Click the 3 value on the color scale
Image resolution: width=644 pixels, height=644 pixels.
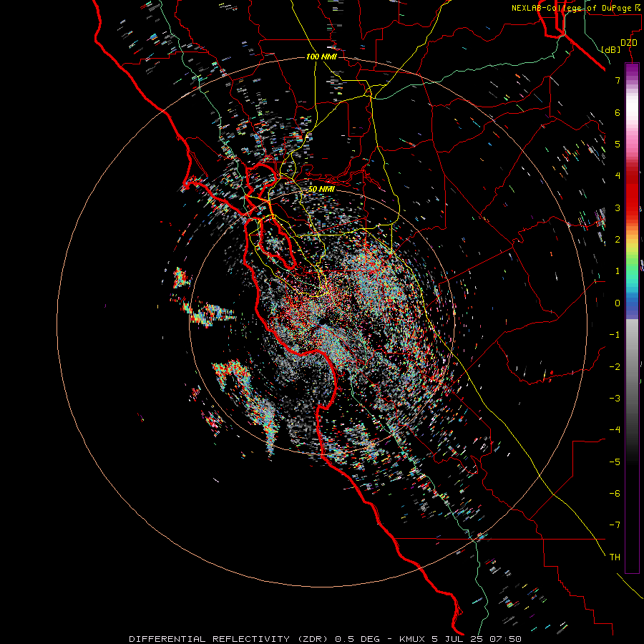618,208
